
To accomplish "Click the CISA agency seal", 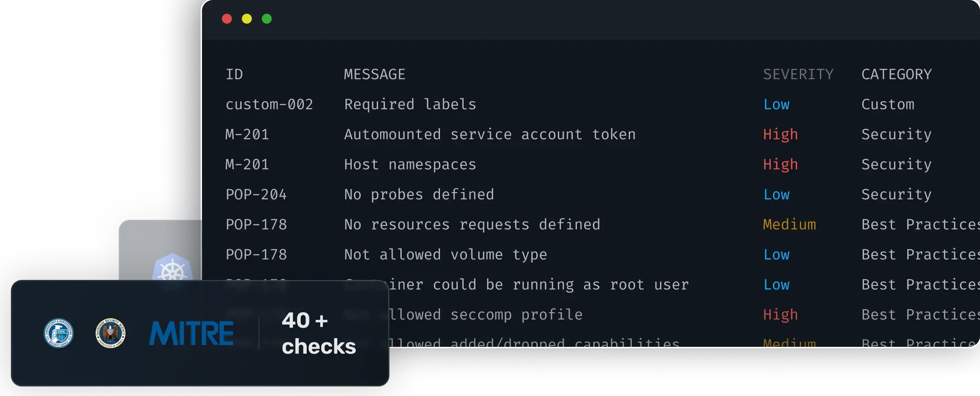I will (x=58, y=333).
